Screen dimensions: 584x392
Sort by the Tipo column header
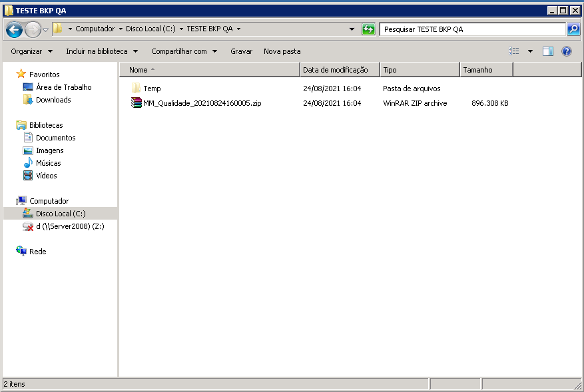pos(420,70)
